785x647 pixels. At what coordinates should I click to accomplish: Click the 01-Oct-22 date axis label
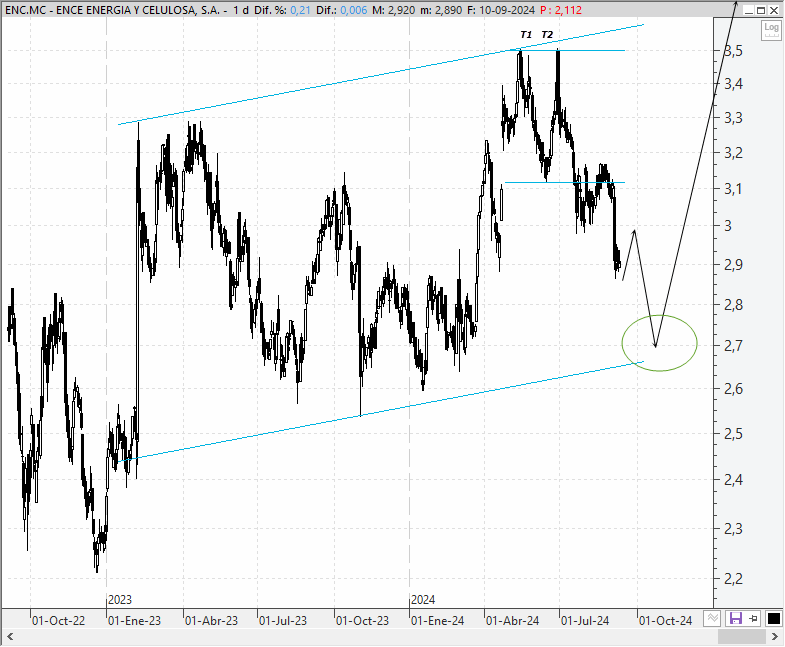[59, 621]
